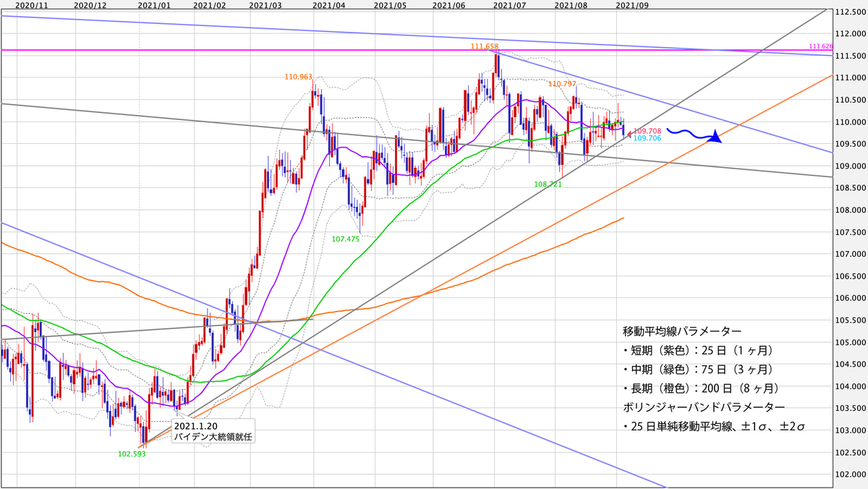Click the 2021/08 date axis label

pyautogui.click(x=571, y=4)
